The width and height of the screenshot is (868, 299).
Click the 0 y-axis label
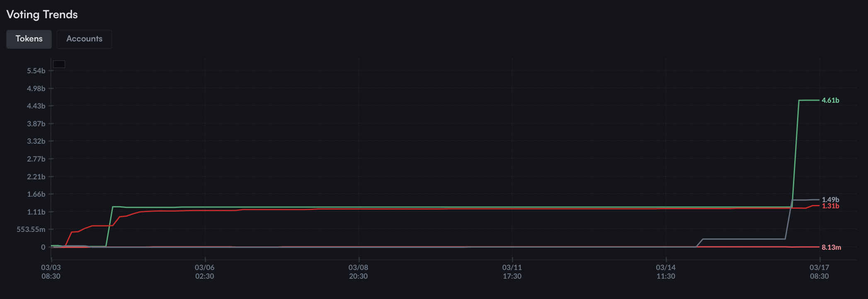click(43, 247)
